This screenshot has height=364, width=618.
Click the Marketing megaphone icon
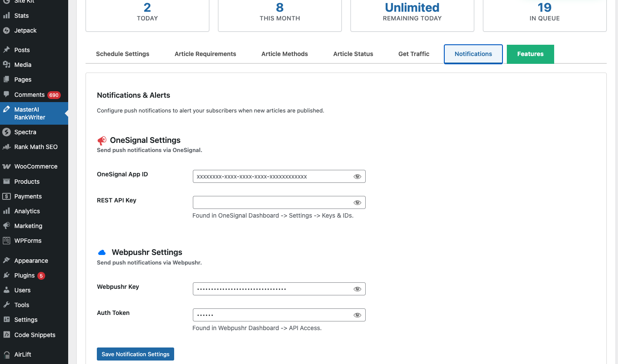(x=7, y=226)
